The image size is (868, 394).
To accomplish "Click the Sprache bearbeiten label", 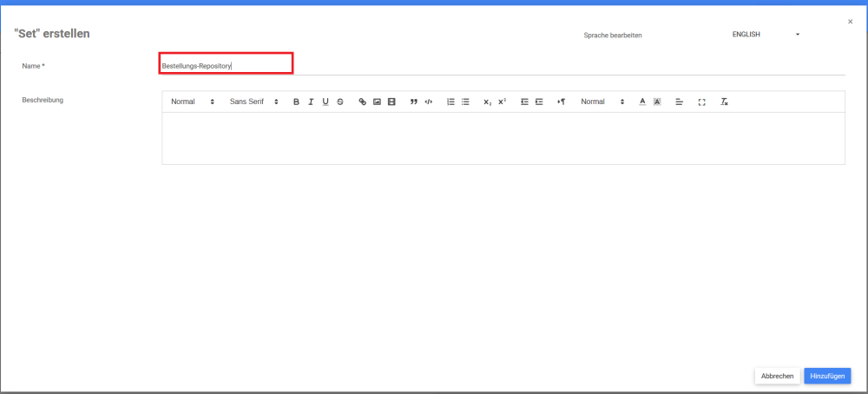I will click(612, 36).
